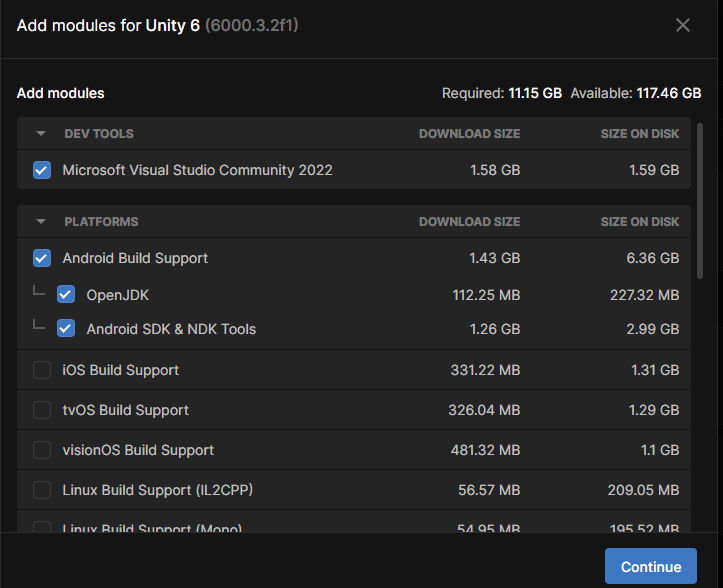Click the Android Build Support row label
723x588 pixels.
(135, 258)
